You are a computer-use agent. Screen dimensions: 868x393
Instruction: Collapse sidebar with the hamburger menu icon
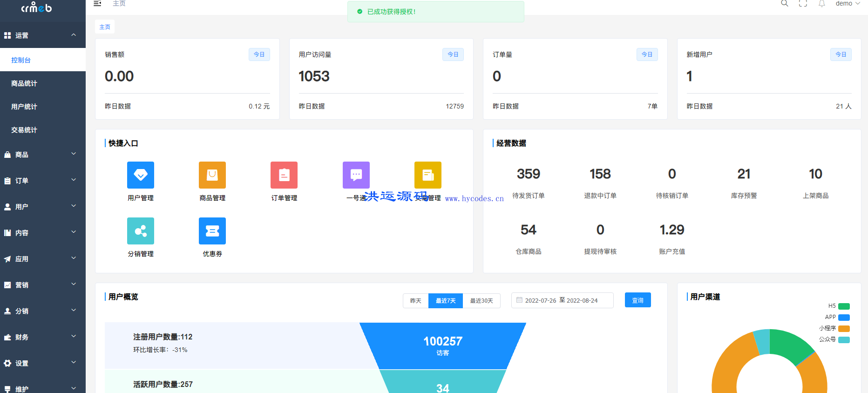coord(97,3)
